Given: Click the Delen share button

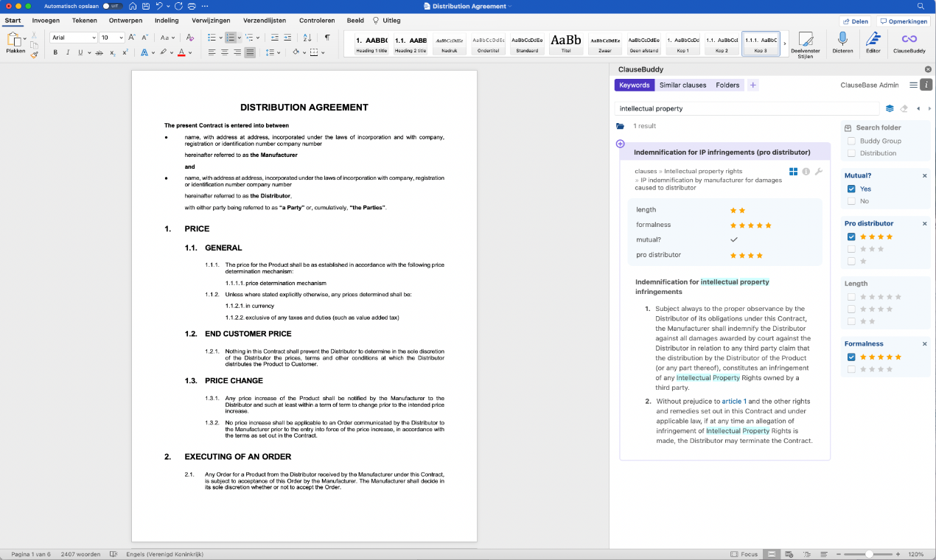Looking at the screenshot, I should [855, 21].
